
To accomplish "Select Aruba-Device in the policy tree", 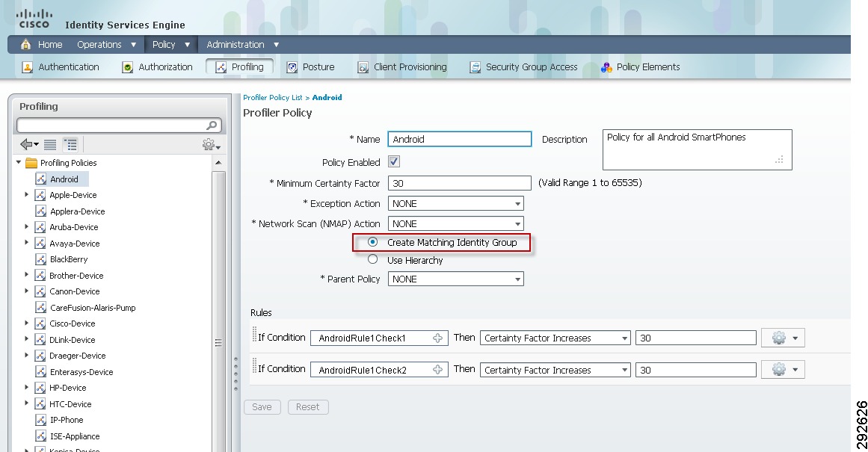I will (x=73, y=227).
